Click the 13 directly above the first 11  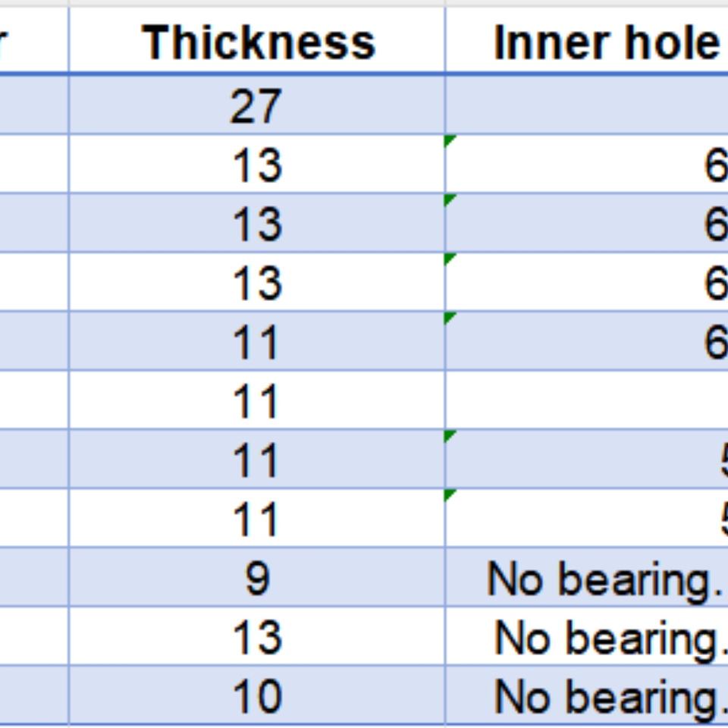point(256,283)
